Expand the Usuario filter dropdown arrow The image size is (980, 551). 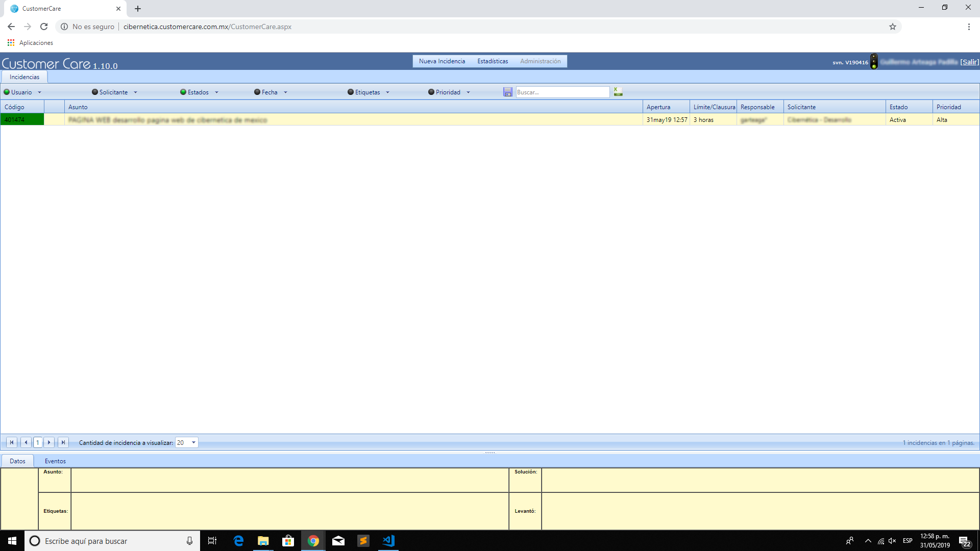(39, 92)
